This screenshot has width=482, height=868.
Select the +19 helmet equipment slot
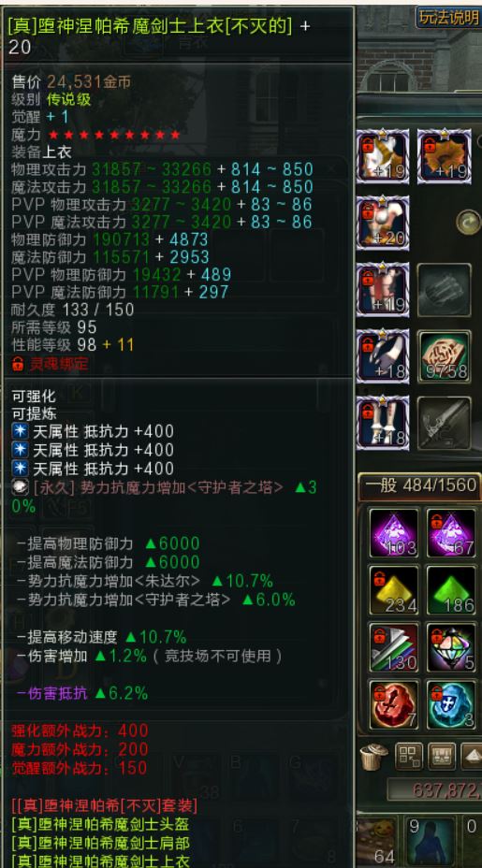click(x=383, y=156)
